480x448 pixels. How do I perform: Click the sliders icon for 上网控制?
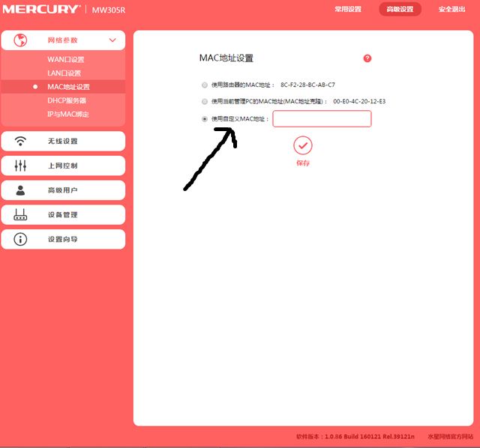click(20, 166)
